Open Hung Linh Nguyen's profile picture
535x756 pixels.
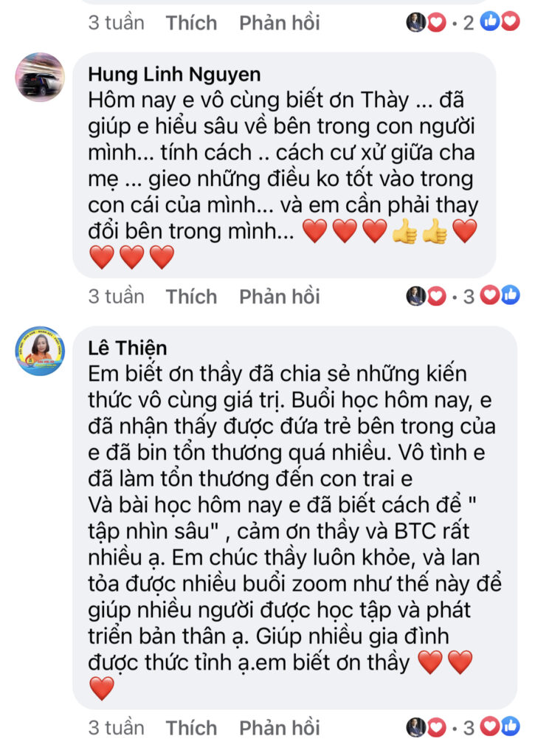point(40,77)
